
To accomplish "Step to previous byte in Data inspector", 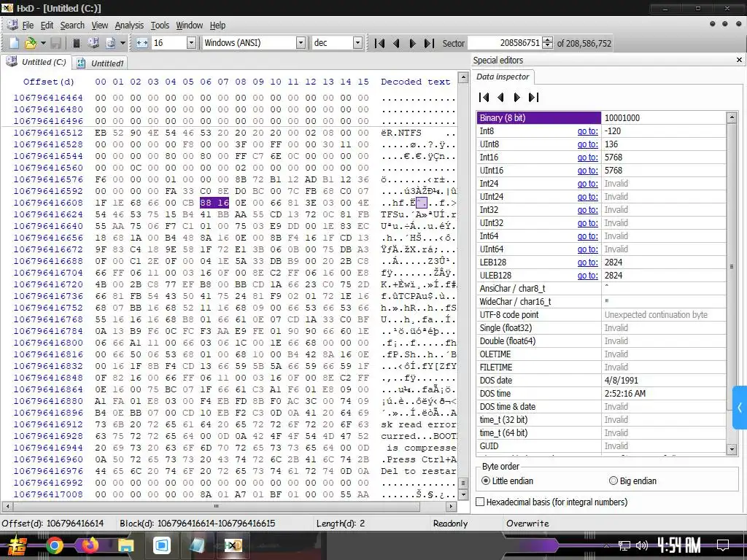I will [x=500, y=97].
